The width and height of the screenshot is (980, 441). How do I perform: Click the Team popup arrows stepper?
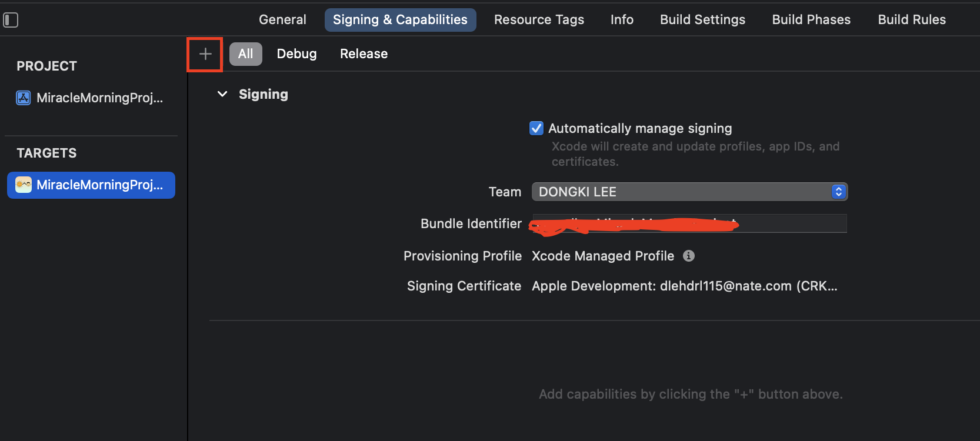[839, 192]
